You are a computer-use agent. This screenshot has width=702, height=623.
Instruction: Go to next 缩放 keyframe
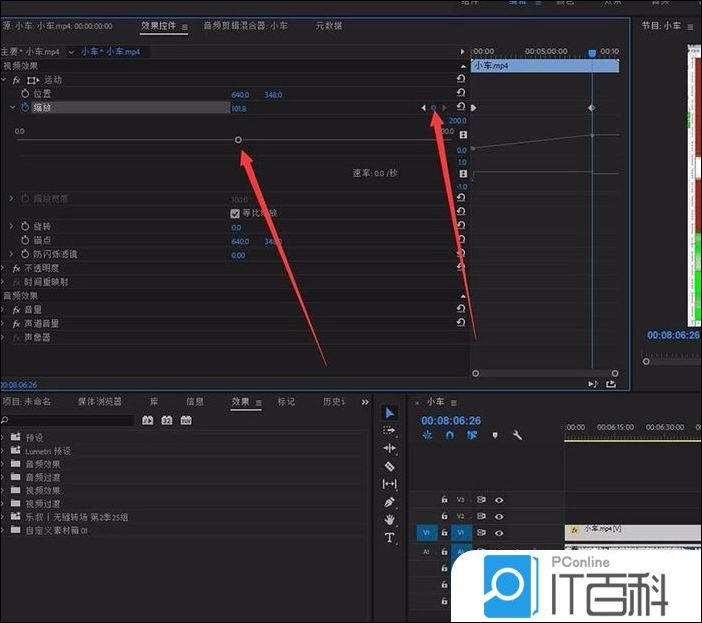pos(444,108)
